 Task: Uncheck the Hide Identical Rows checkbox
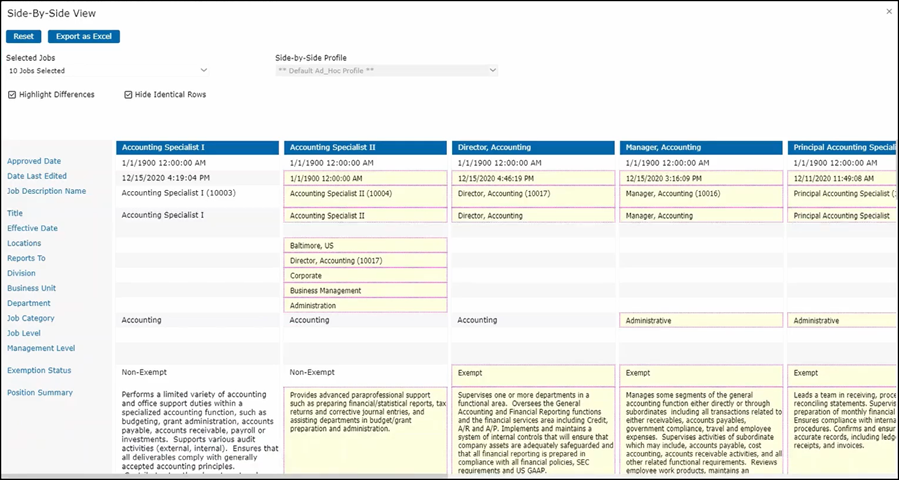click(x=128, y=95)
